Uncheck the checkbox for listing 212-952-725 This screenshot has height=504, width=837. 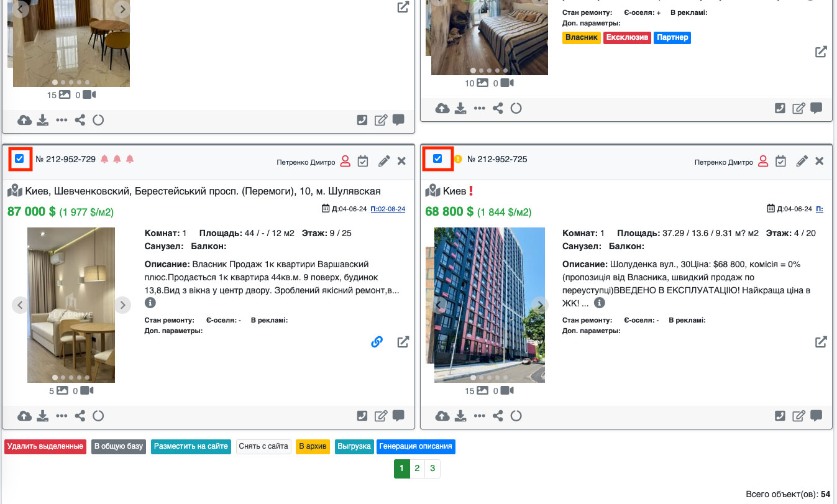pyautogui.click(x=437, y=159)
